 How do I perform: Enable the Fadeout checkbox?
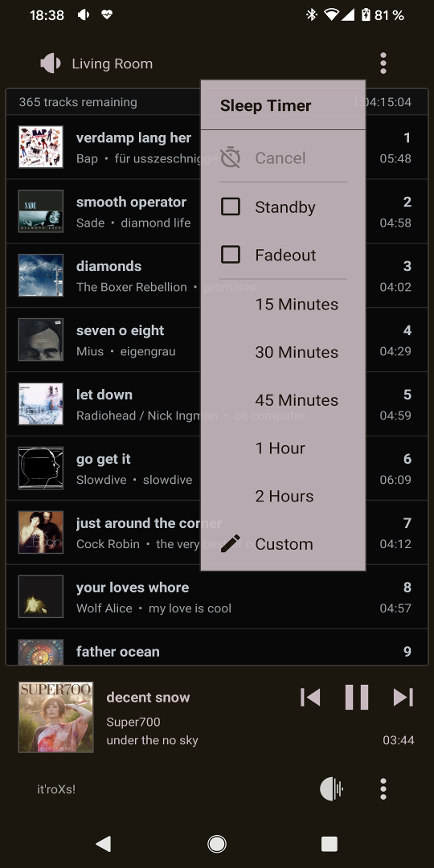point(231,255)
